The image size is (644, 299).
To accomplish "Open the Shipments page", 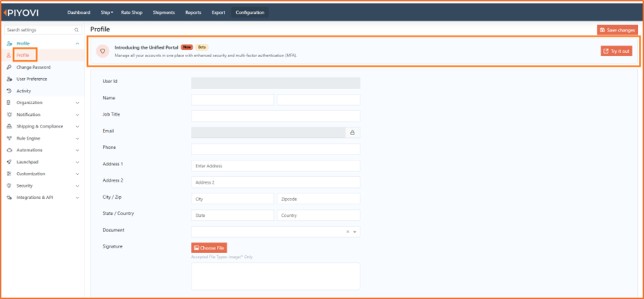I will point(164,13).
